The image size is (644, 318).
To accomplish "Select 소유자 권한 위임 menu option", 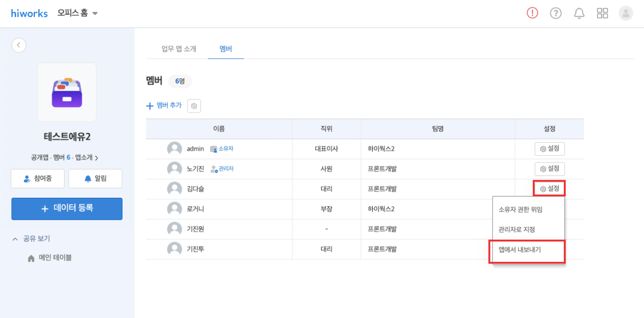I will [x=520, y=209].
